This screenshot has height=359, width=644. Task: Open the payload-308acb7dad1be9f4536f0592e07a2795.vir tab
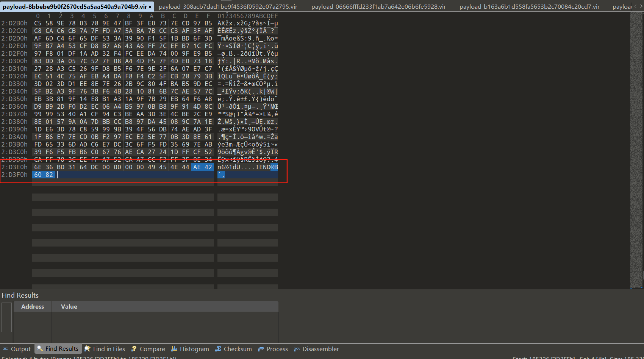pos(228,6)
